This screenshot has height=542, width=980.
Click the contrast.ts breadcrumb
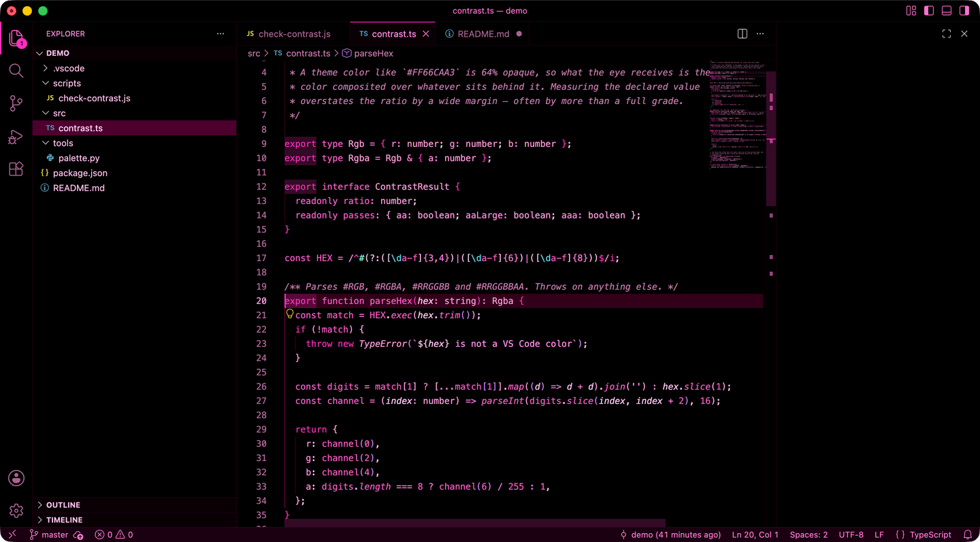301,53
